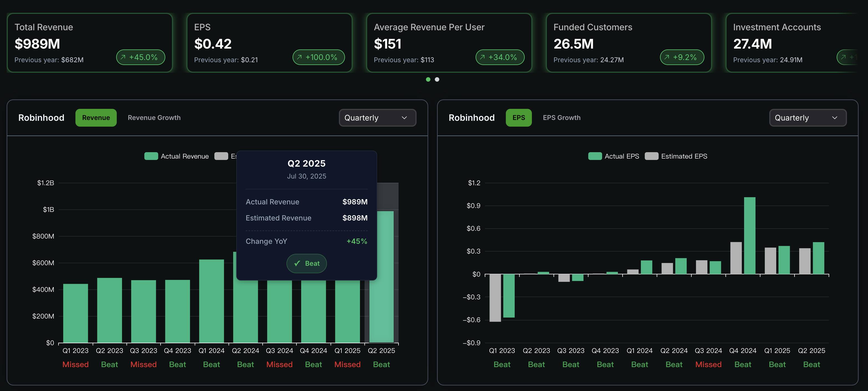Click the second carousel dot below the KPI cards
868x391 pixels.
(437, 79)
